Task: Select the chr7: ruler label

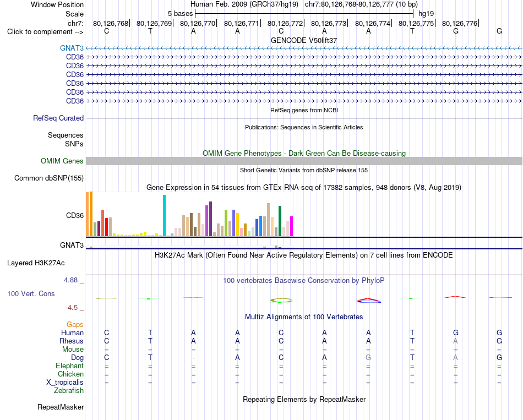Action: [75, 23]
